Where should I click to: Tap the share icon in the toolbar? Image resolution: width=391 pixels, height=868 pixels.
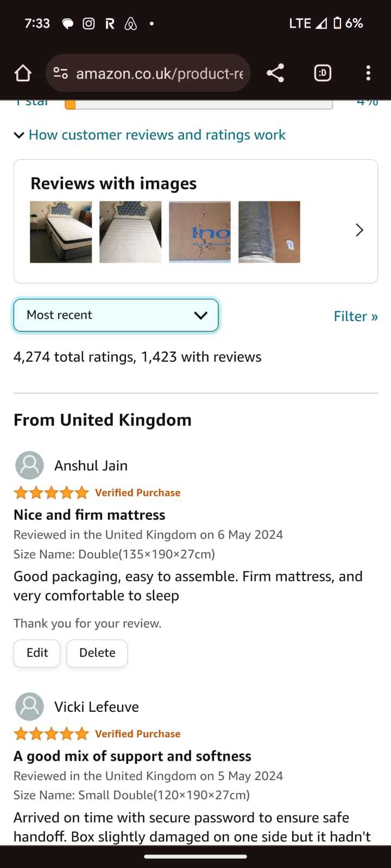[x=275, y=73]
